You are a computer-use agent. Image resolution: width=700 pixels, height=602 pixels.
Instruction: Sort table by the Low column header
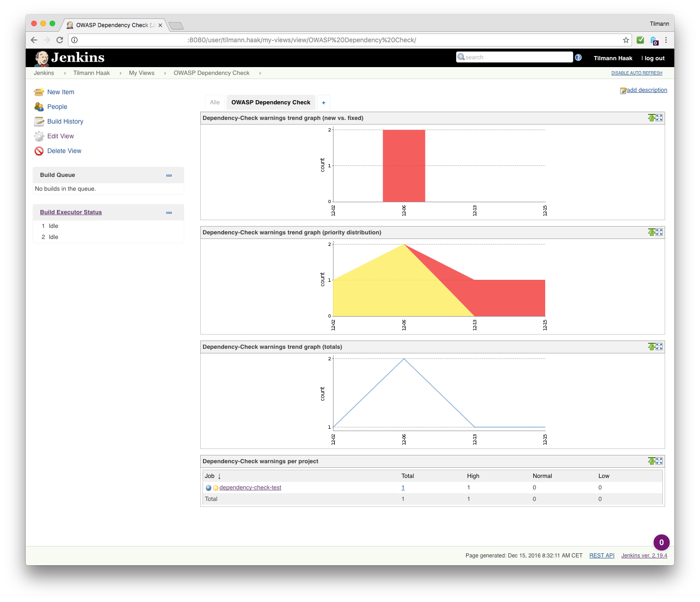(604, 476)
